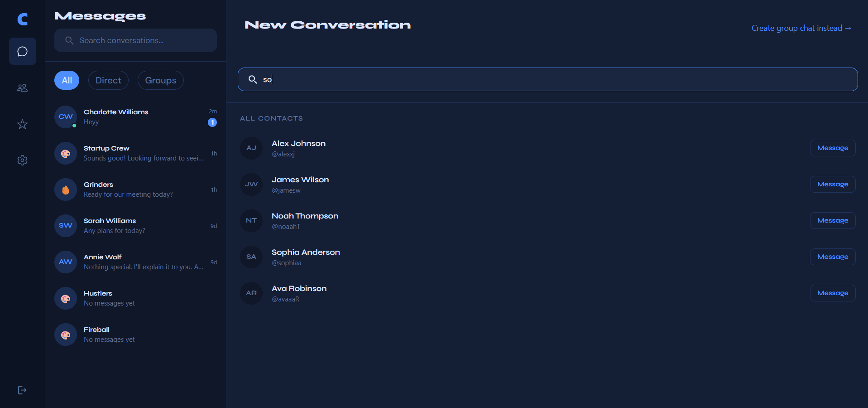Open the settings gear sidebar icon

(x=23, y=160)
